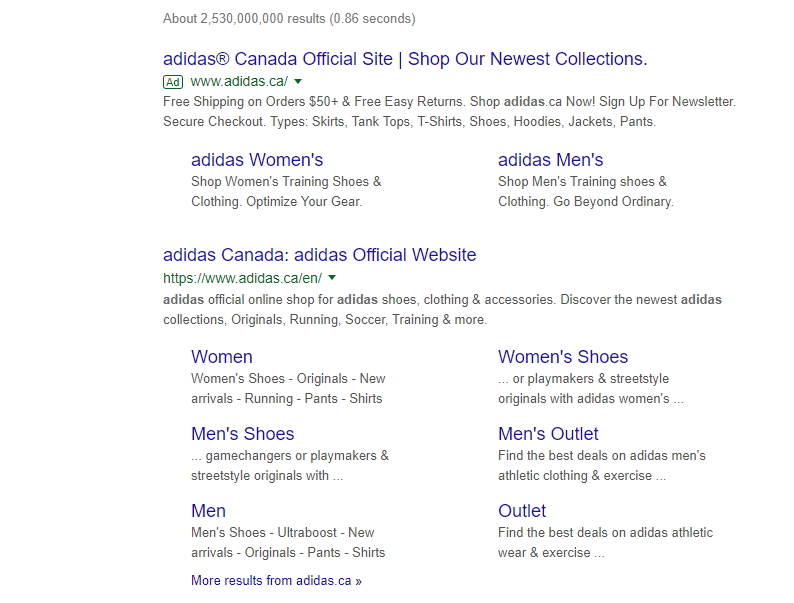Screen dimensions: 794x603
Task: Open the Men sitelink
Action: [208, 511]
